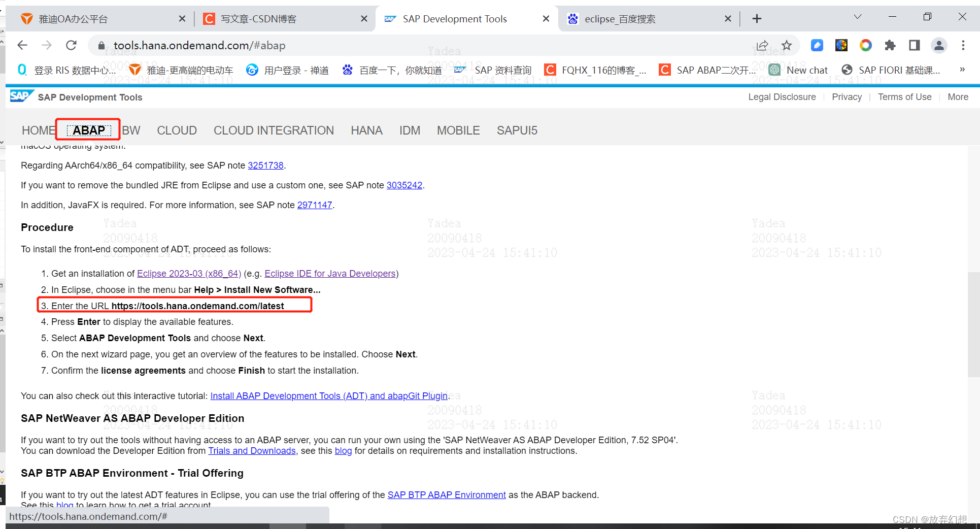The image size is (980, 529).
Task: Select the CLOUD navigation tab
Action: click(x=177, y=130)
